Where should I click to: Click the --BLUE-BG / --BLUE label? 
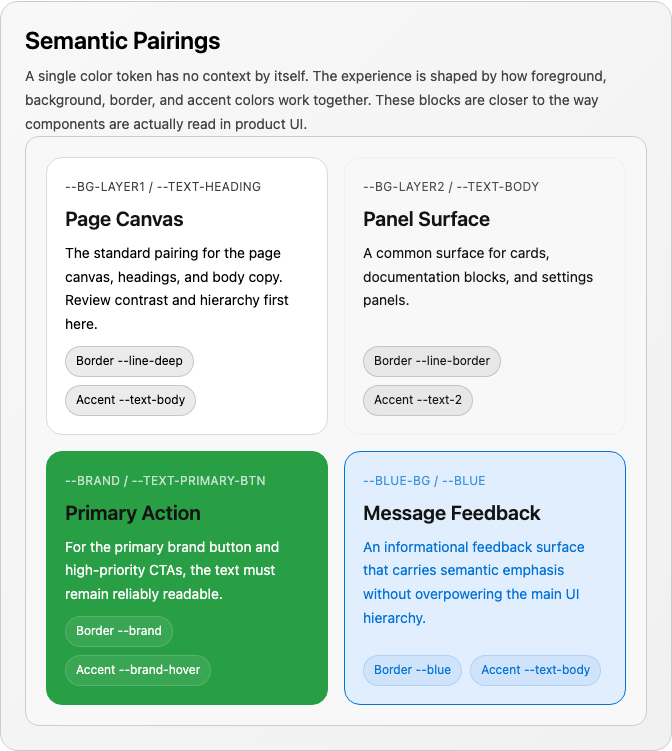[424, 481]
